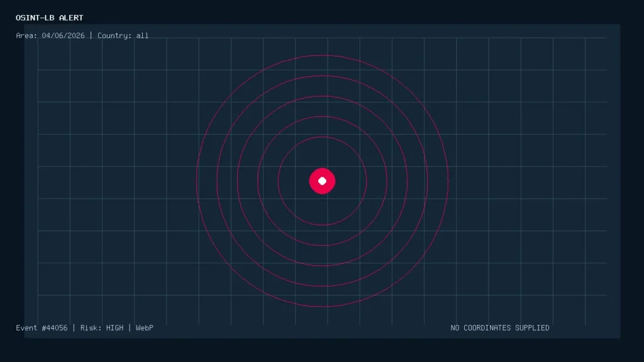Click the Country: all label
Image resolution: width=644 pixels, height=362 pixels.
coord(123,36)
